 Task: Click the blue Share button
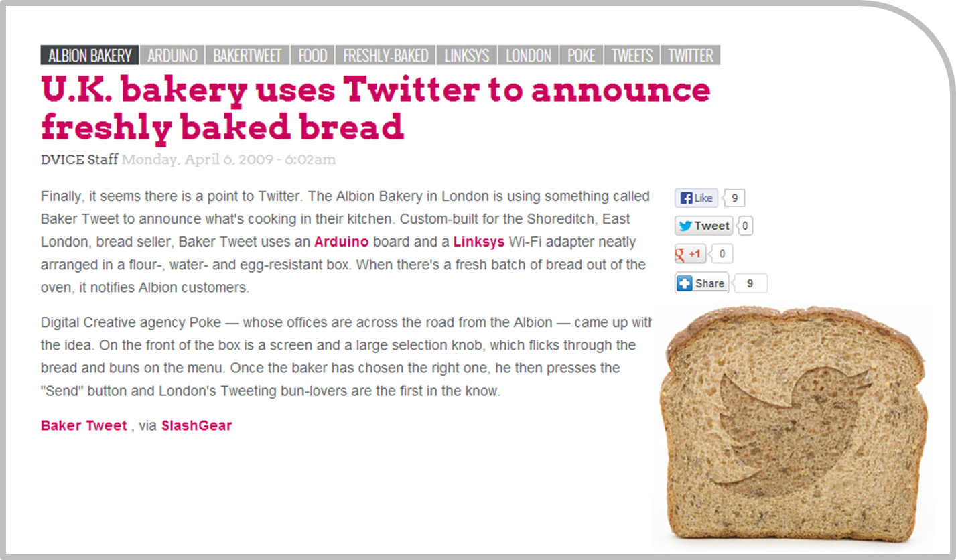click(x=701, y=283)
